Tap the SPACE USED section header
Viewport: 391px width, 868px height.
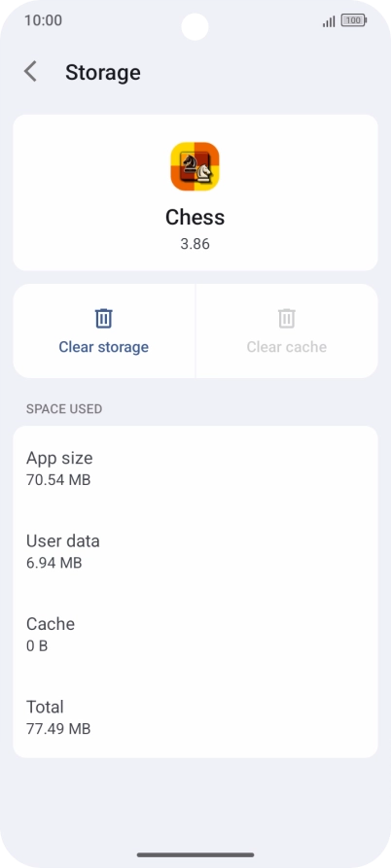click(x=64, y=409)
